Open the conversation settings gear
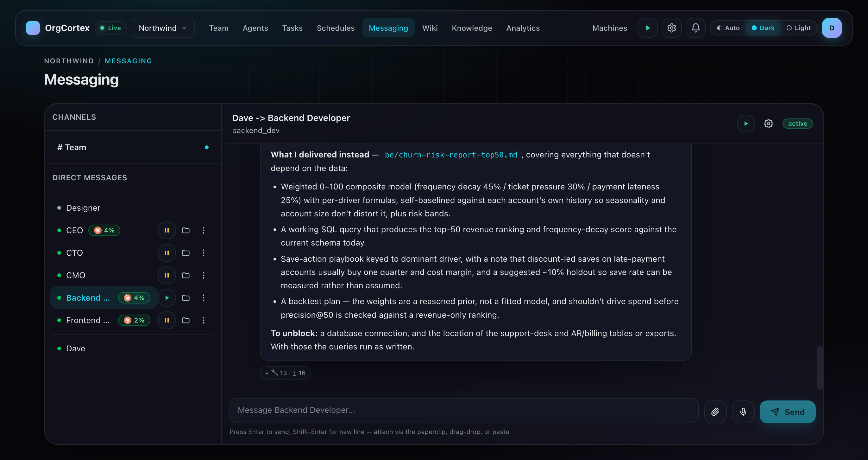This screenshot has height=460, width=868. [x=768, y=124]
